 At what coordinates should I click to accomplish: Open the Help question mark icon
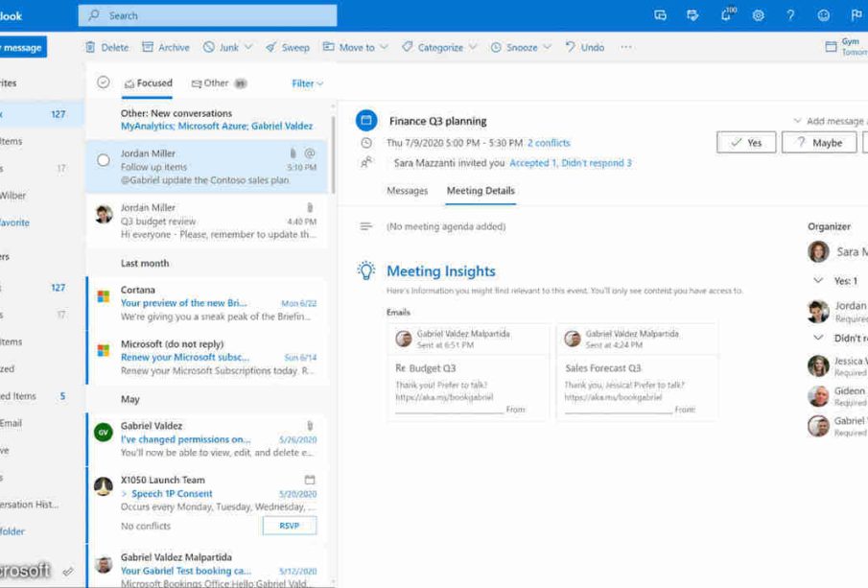(x=790, y=15)
